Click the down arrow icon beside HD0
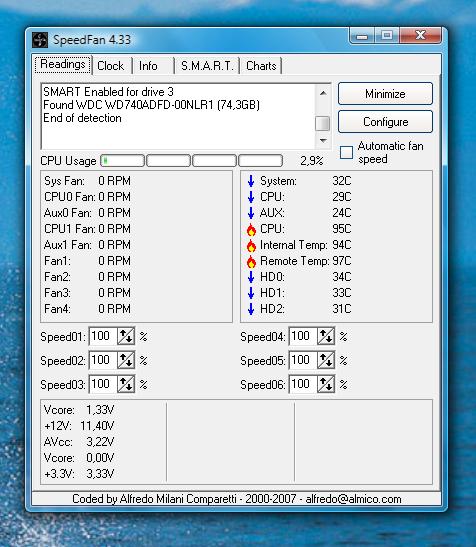 point(251,277)
